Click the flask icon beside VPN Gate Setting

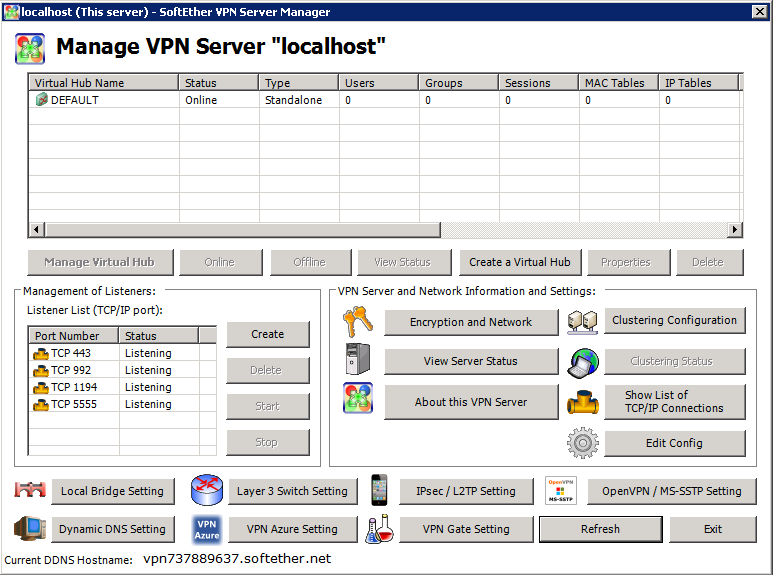pyautogui.click(x=379, y=529)
